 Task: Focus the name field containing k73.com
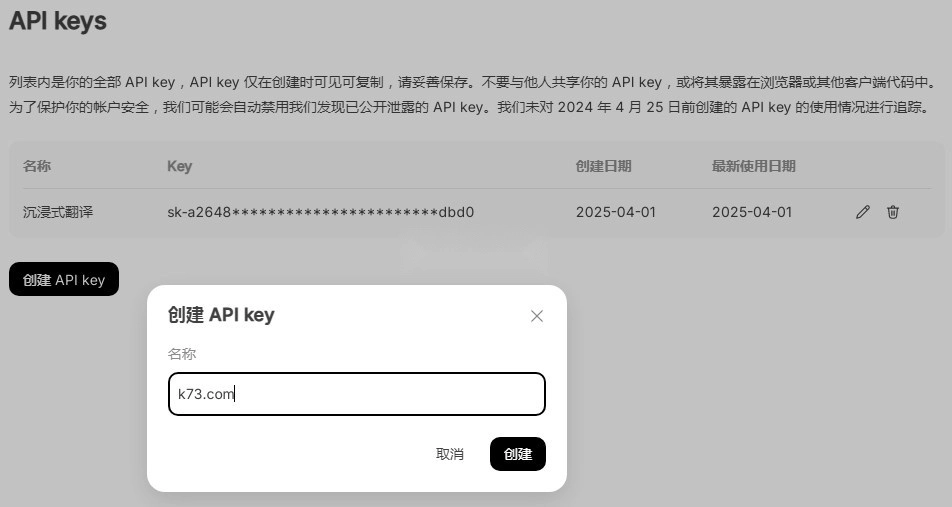(357, 394)
